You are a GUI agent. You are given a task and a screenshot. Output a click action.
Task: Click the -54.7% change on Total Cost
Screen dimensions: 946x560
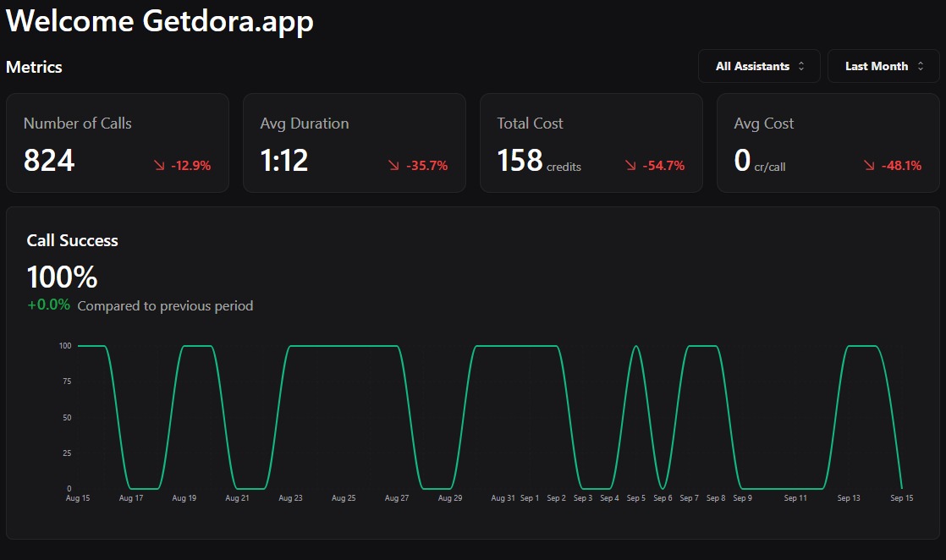(663, 166)
